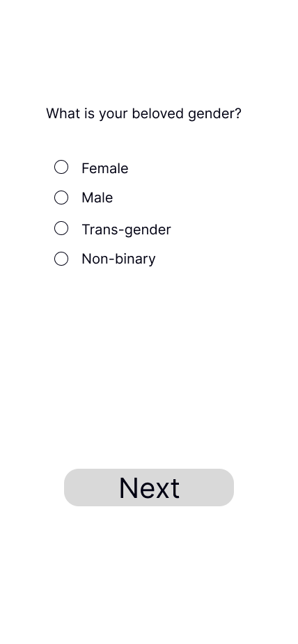Choose Male as your gender
298x644 pixels.
point(61,198)
